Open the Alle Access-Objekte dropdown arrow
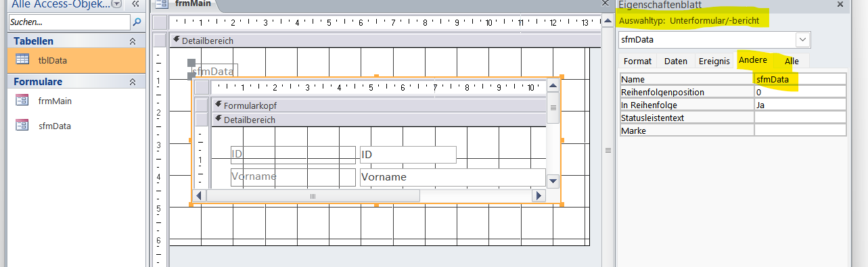 [x=117, y=4]
